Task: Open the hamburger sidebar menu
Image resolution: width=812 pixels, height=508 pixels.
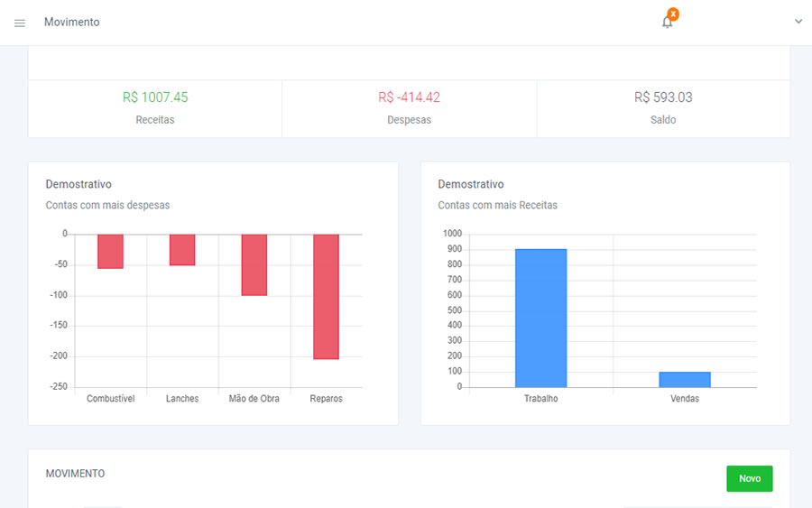Action: [x=20, y=23]
